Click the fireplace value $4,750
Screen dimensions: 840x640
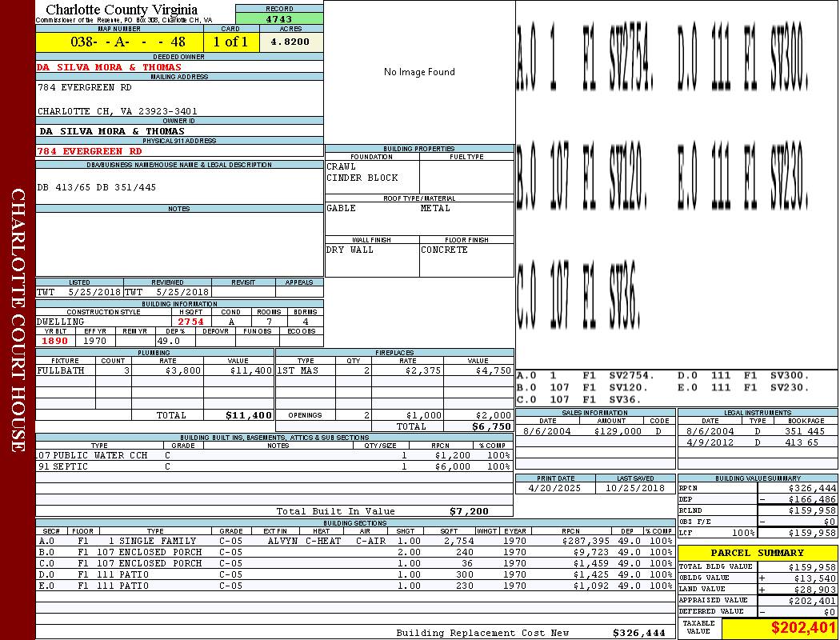[x=494, y=370]
